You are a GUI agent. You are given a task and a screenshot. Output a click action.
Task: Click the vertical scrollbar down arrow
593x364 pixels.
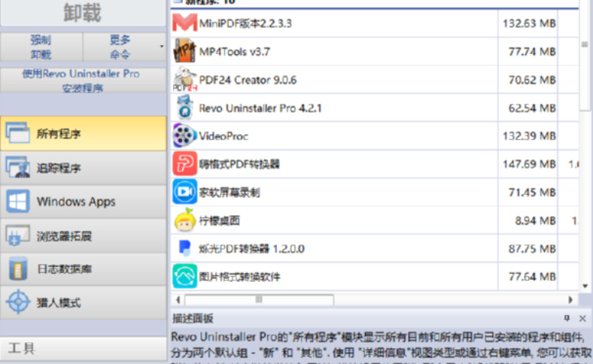click(x=585, y=287)
